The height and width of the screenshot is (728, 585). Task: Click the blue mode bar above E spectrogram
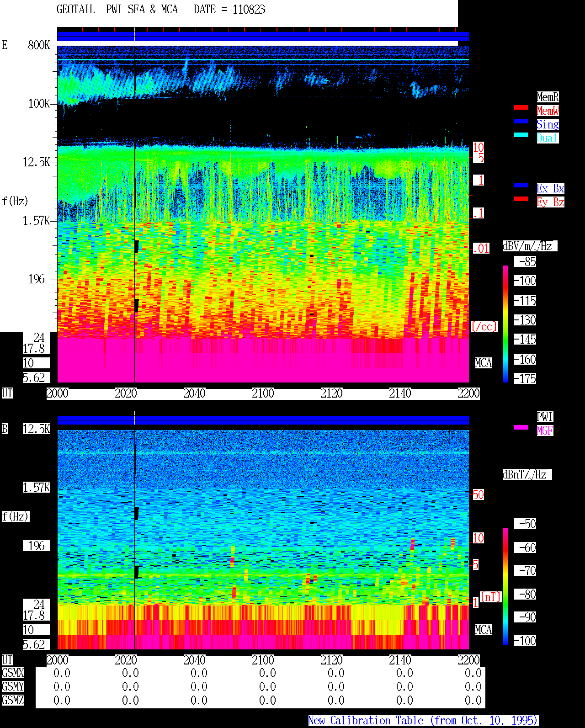pos(263,37)
